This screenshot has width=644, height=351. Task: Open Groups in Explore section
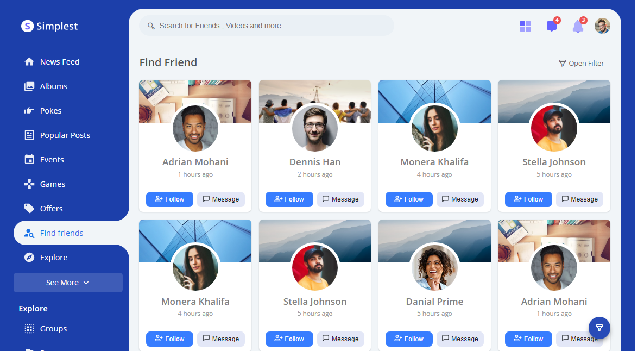click(x=53, y=329)
